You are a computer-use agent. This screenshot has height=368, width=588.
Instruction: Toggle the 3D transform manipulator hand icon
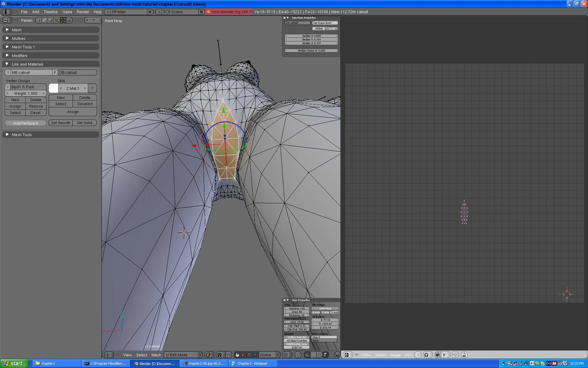(x=237, y=355)
